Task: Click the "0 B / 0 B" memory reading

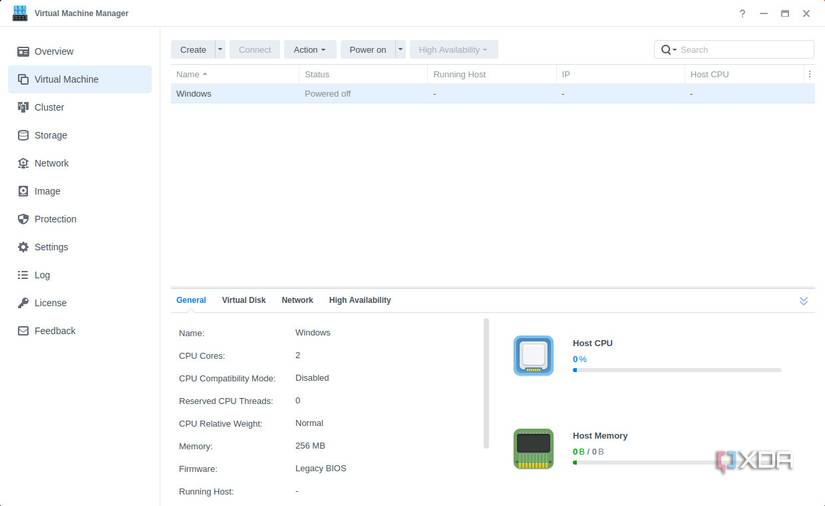Action: (588, 452)
